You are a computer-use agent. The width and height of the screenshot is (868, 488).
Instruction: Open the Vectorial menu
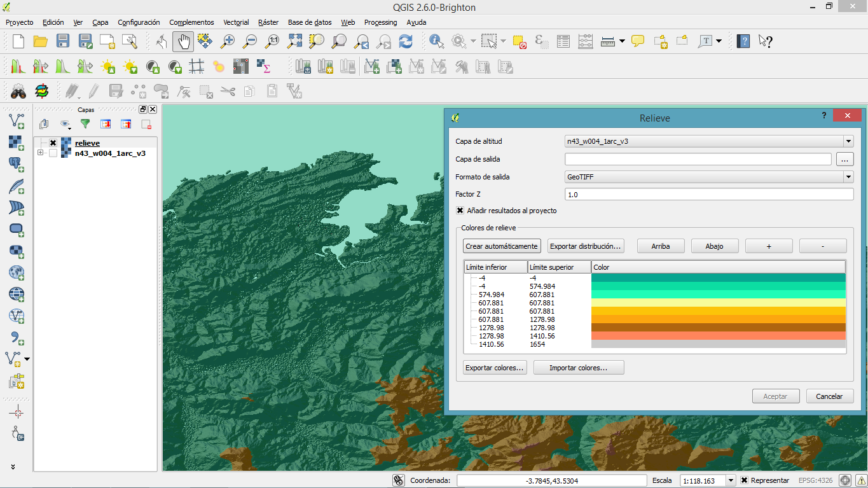(236, 22)
